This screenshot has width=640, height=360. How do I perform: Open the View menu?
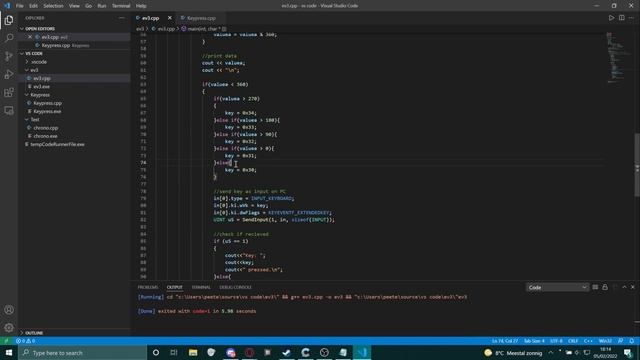click(74, 6)
